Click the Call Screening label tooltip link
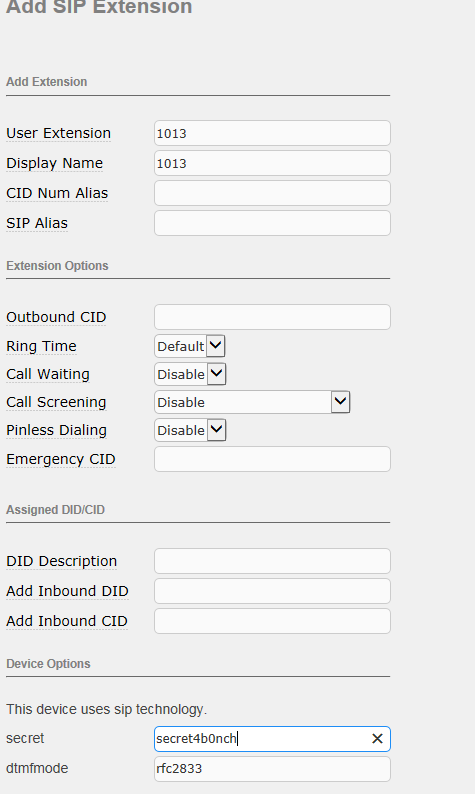The width and height of the screenshot is (475, 794). (56, 402)
